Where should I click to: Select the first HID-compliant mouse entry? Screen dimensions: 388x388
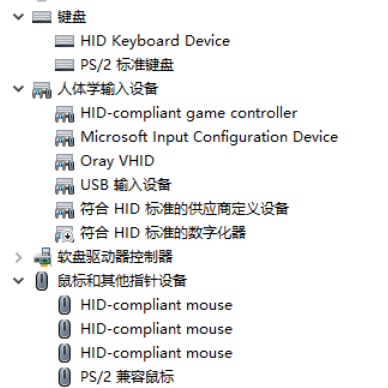point(156,305)
